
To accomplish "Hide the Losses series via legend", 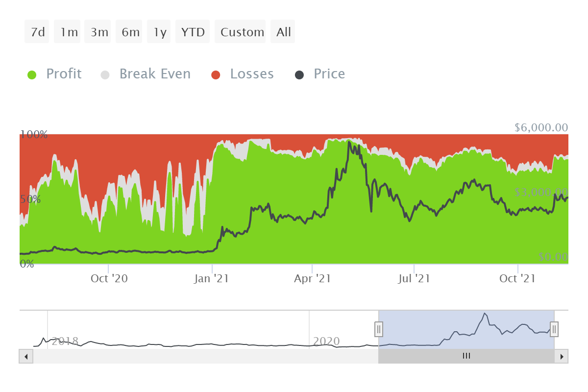I will tap(243, 74).
